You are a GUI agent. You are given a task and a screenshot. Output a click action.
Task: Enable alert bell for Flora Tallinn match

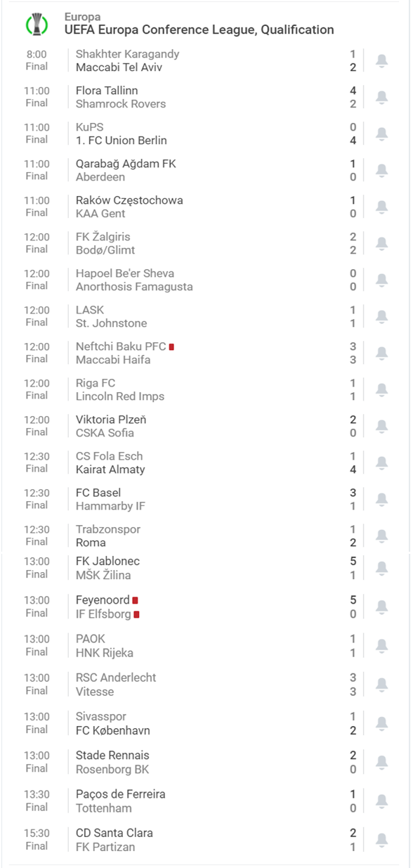(381, 97)
